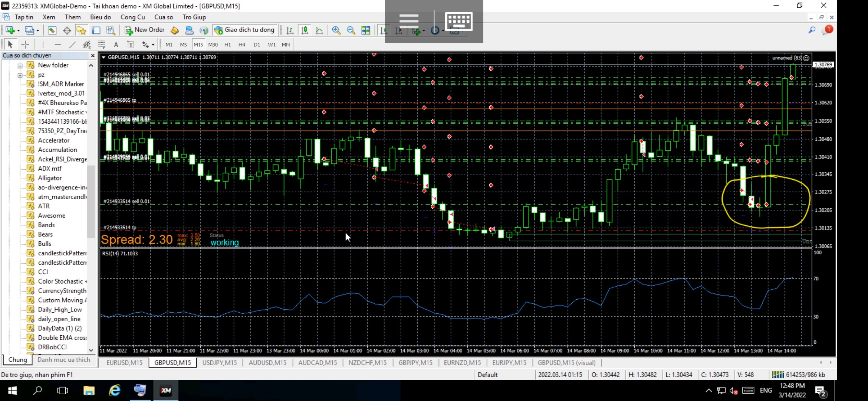This screenshot has height=401, width=868.
Task: Click the text label 'A' tool
Action: coord(116,45)
